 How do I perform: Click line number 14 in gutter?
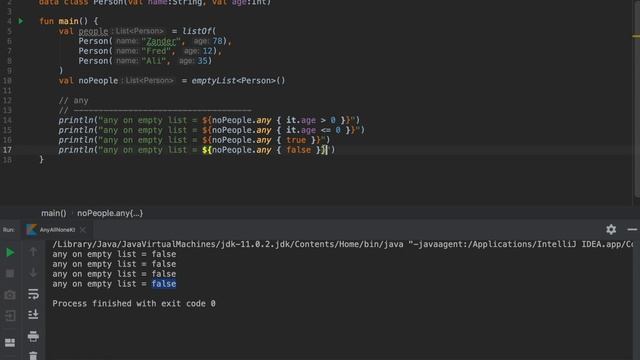point(7,120)
